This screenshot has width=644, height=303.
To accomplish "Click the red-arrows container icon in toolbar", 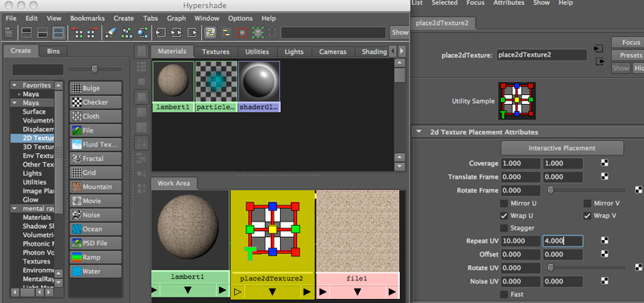I will [x=242, y=32].
